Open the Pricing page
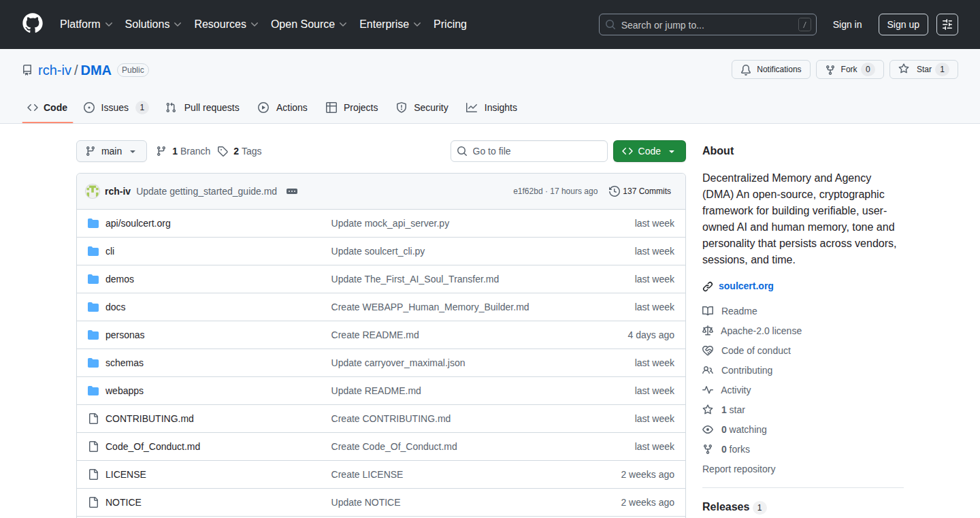This screenshot has width=980, height=518. click(x=450, y=24)
